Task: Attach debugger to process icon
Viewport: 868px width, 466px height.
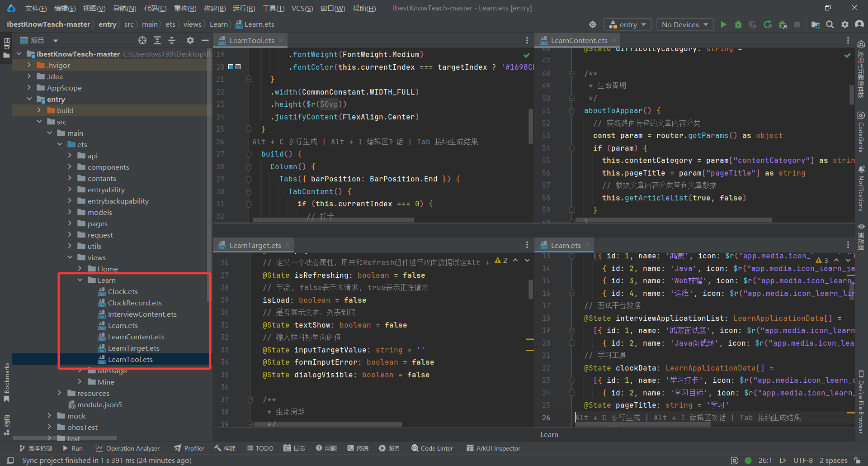Action: click(x=783, y=24)
